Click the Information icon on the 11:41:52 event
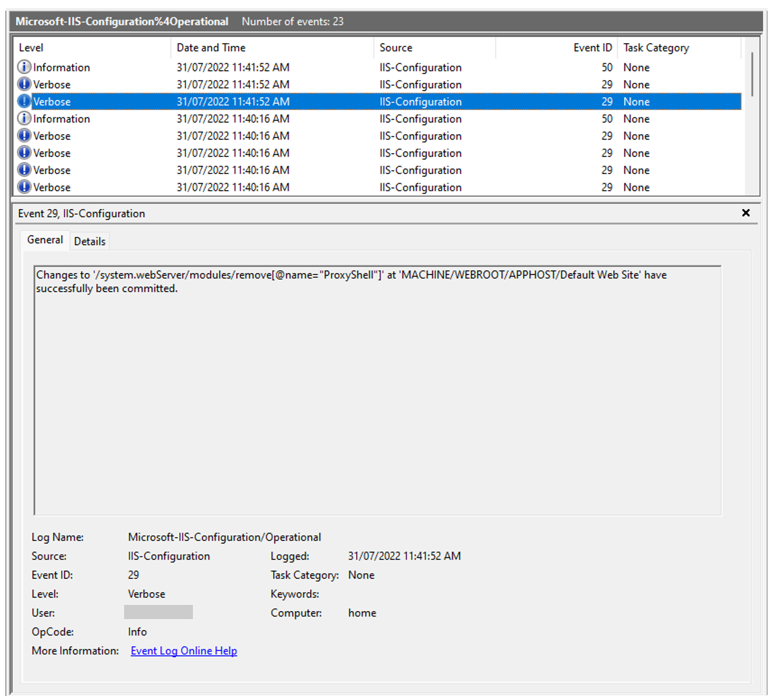 24,67
